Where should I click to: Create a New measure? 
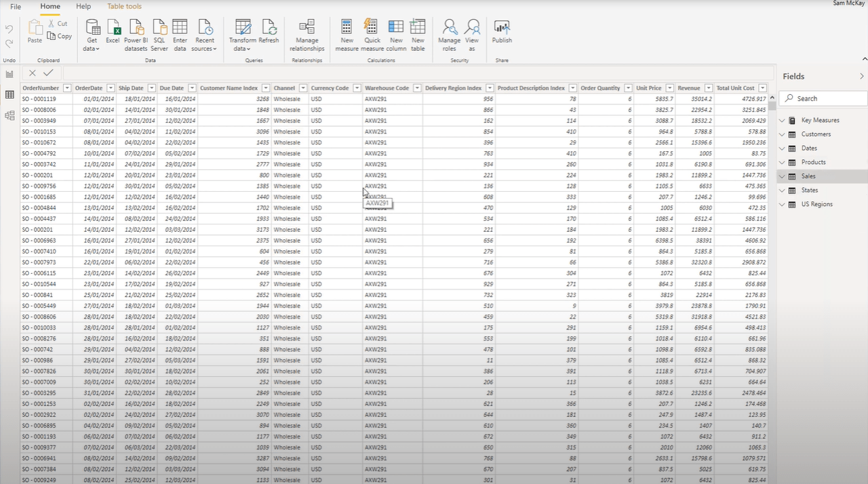(x=347, y=35)
